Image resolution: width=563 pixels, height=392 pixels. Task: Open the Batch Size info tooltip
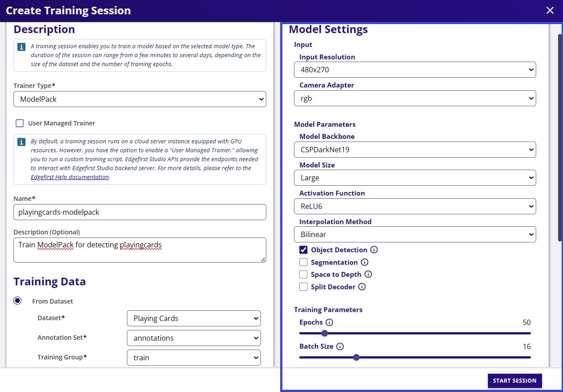(340, 346)
